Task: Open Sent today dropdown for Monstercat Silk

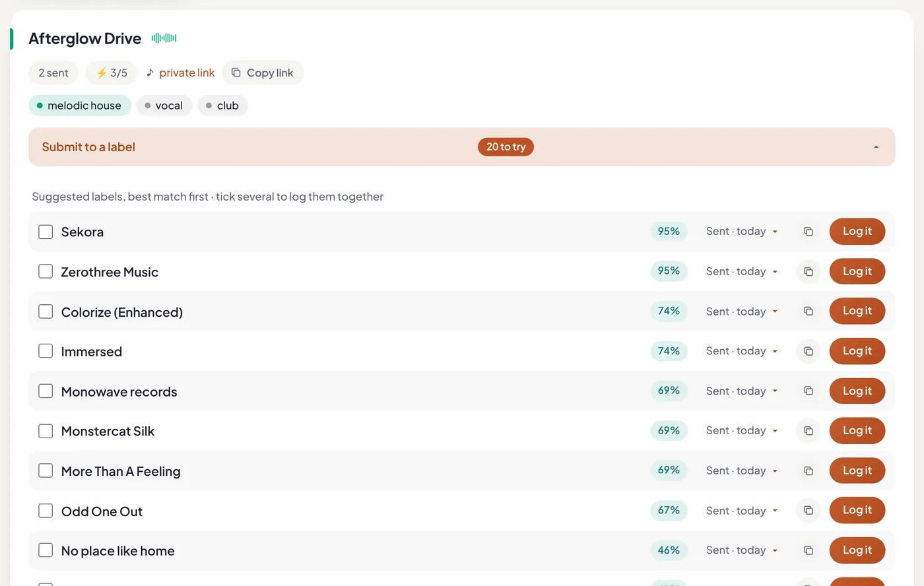Action: pos(742,431)
